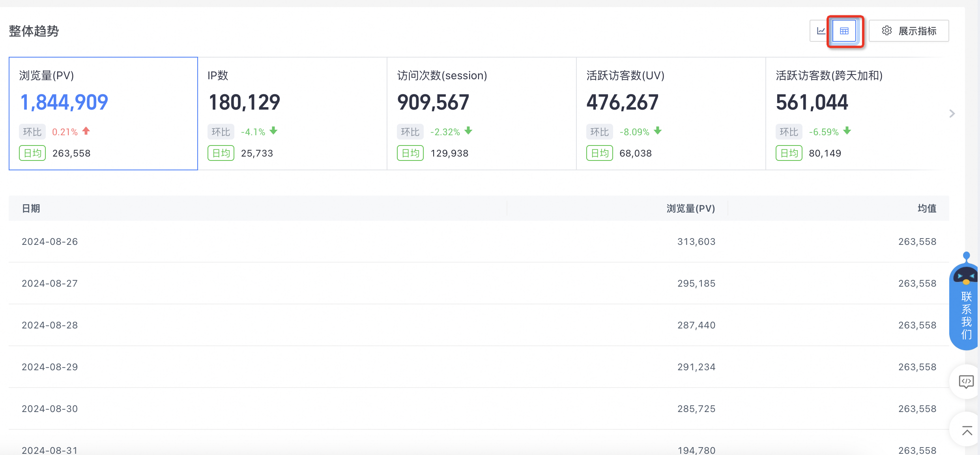Viewport: 980px width, 455px height.
Task: Click PV value 295,185
Action: [x=696, y=283]
